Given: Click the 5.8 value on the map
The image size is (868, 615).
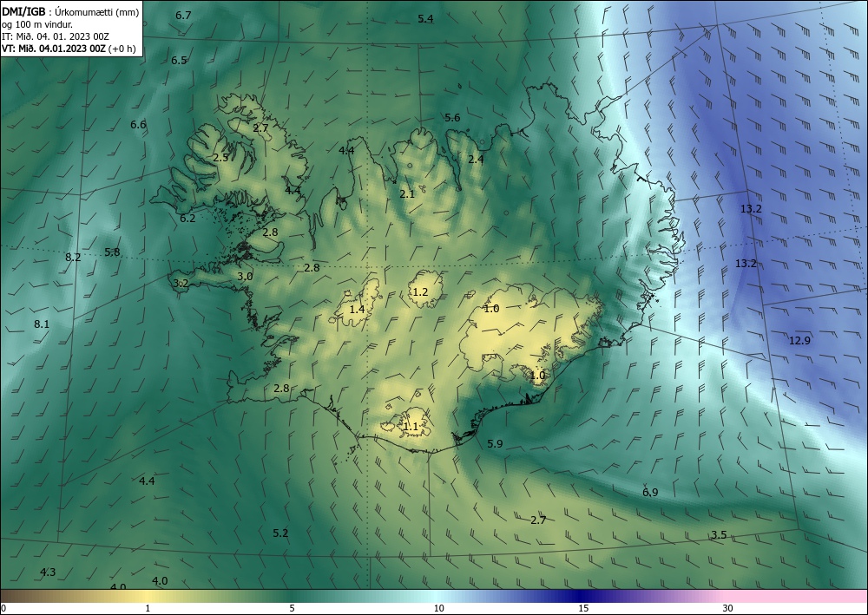Looking at the screenshot, I should 112,252.
